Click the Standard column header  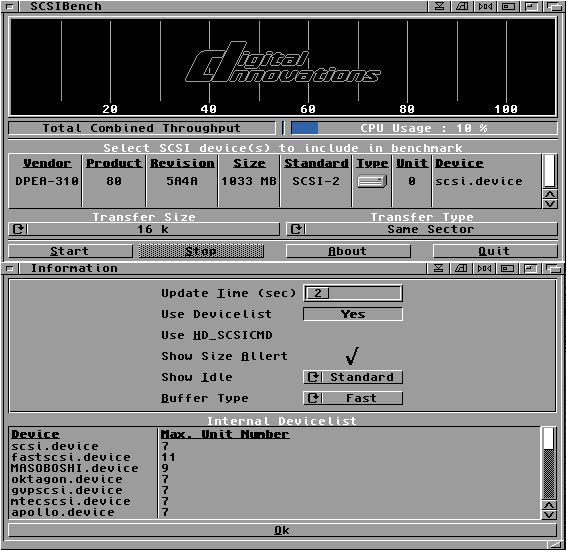(x=316, y=163)
